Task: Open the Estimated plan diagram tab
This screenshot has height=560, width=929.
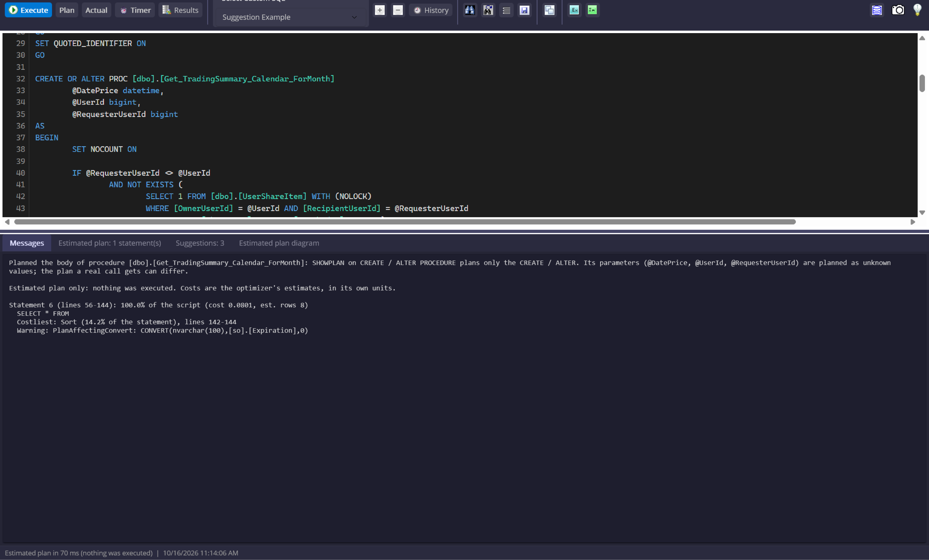Action: 279,243
